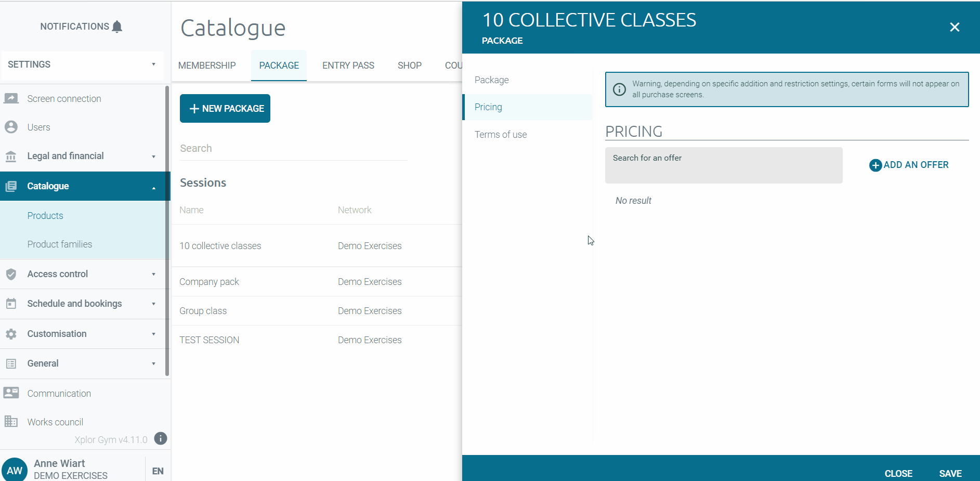Click the New Package button

pyautogui.click(x=225, y=109)
